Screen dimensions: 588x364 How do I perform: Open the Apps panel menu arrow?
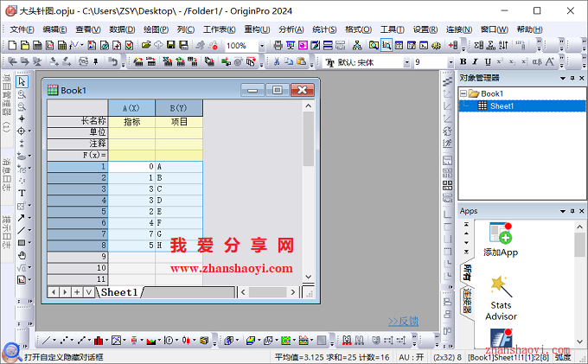563,212
